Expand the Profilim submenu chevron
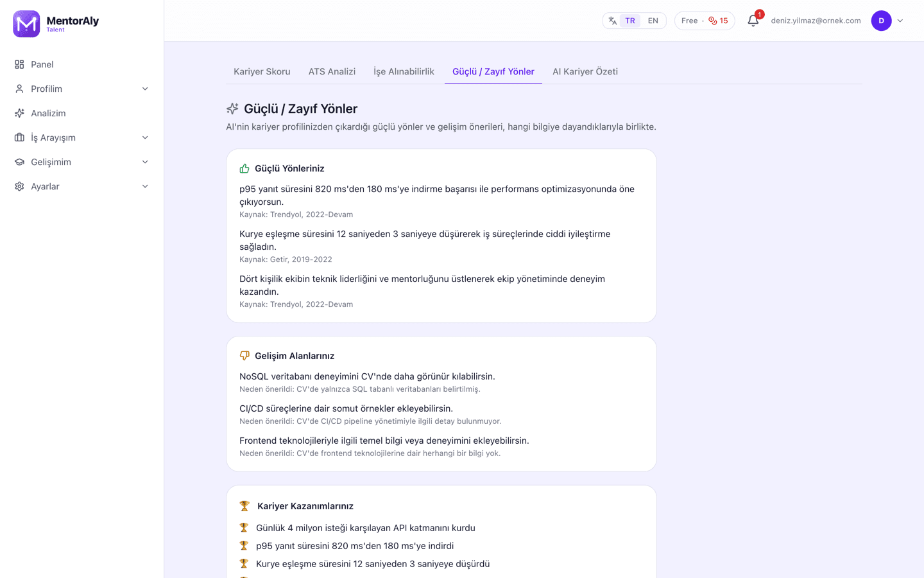 (145, 89)
